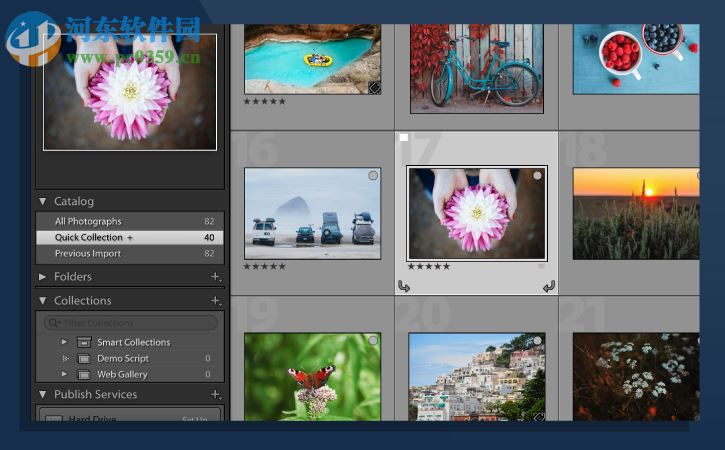Select the white wildflowers thumbnail
Viewport: 725px width, 450px height.
click(x=636, y=376)
